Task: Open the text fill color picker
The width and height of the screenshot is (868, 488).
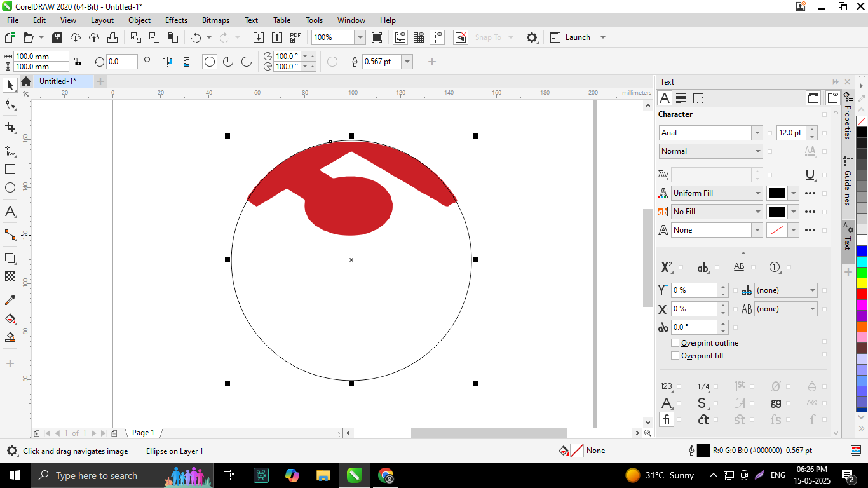Action: point(782,193)
